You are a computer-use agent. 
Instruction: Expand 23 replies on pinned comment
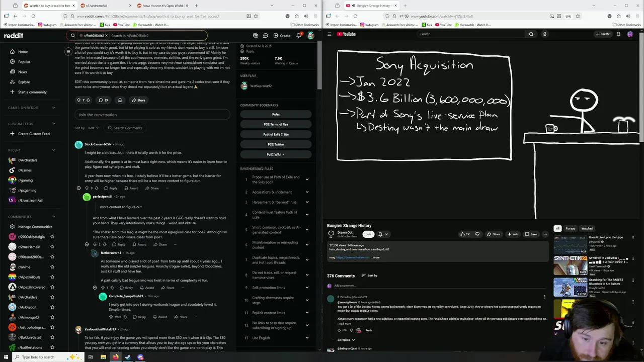click(346, 340)
